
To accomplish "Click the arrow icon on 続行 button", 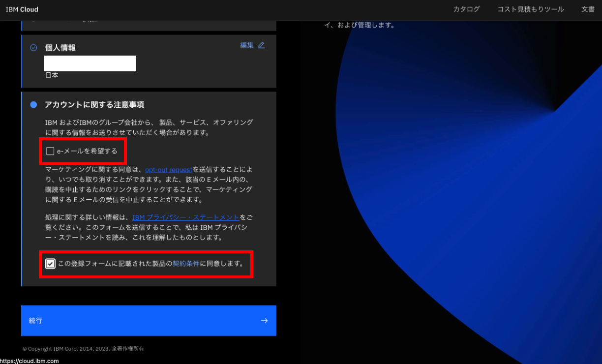I will [x=264, y=321].
